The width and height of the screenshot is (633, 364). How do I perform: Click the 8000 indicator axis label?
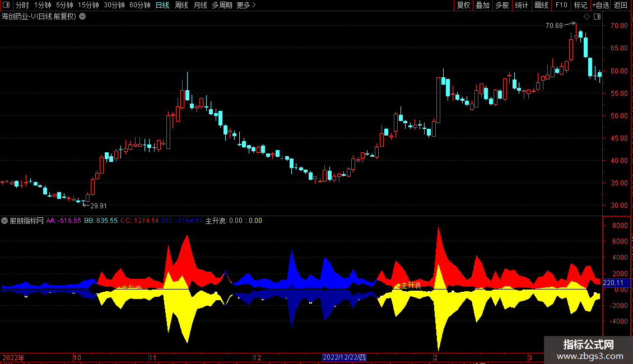[x=620, y=226]
